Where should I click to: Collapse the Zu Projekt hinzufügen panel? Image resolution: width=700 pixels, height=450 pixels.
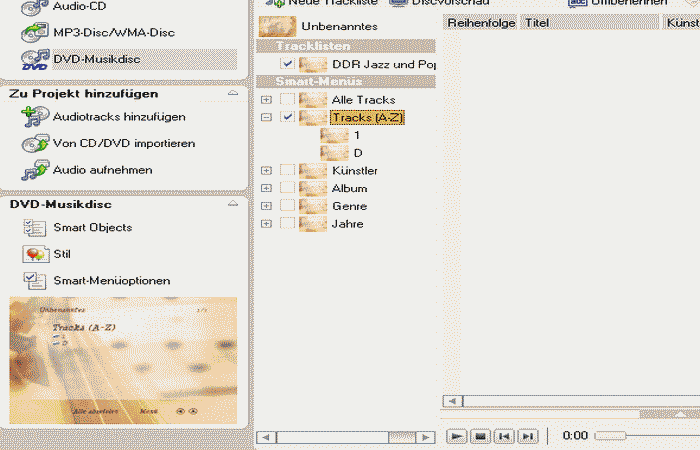pyautogui.click(x=233, y=94)
